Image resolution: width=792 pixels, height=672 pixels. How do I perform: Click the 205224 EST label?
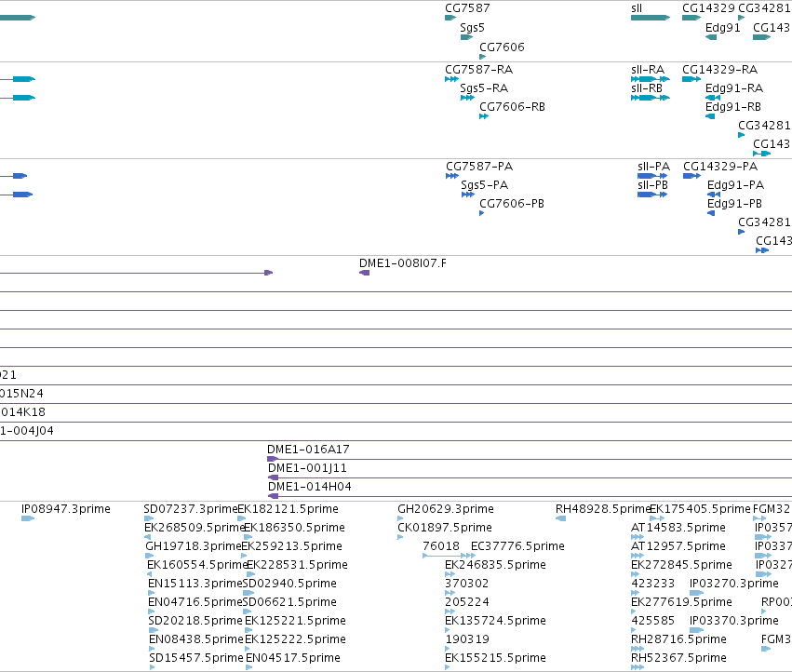click(x=466, y=602)
